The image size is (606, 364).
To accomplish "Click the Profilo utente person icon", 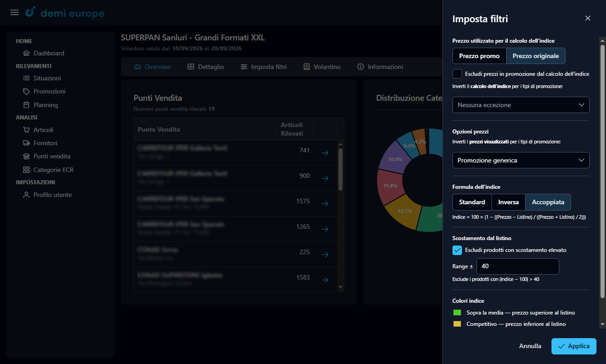I will (26, 195).
